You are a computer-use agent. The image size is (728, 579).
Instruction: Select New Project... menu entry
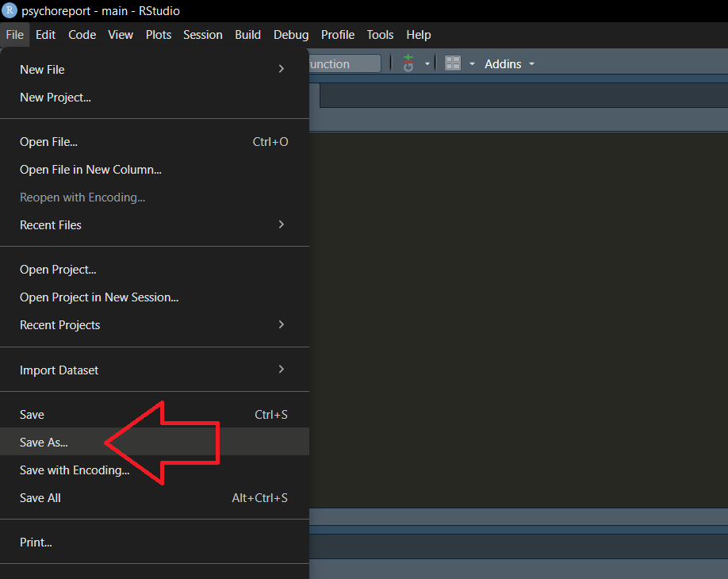(x=56, y=98)
